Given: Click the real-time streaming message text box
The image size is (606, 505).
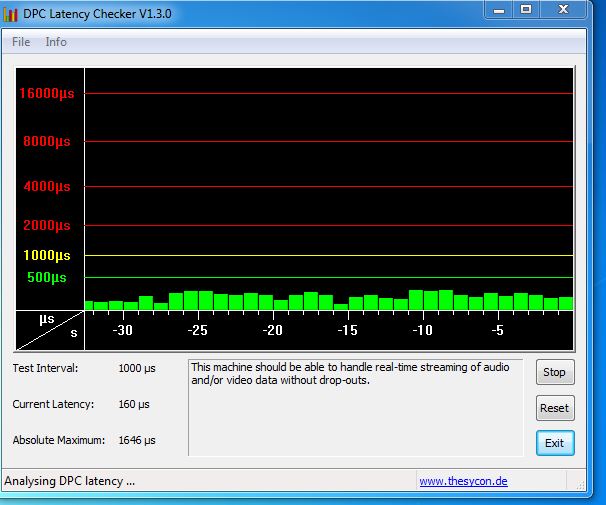Looking at the screenshot, I should (356, 408).
